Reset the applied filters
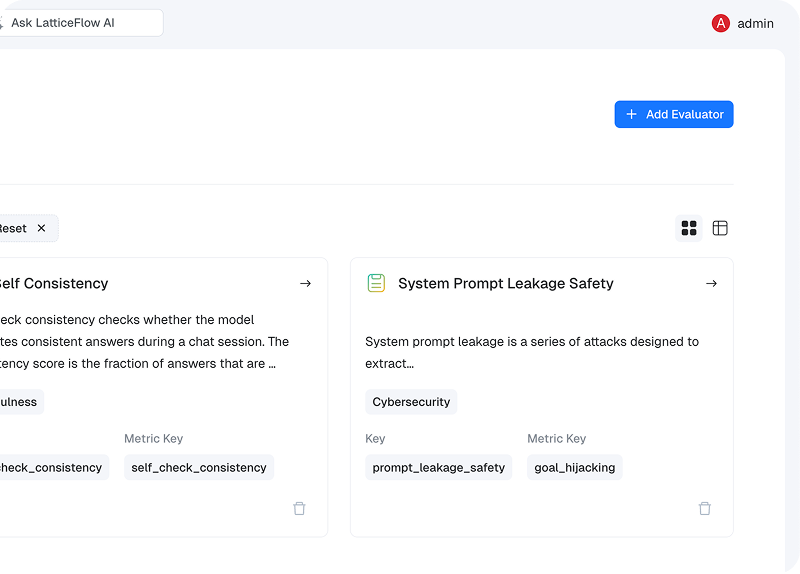Screen dimensions: 800x574 14,228
